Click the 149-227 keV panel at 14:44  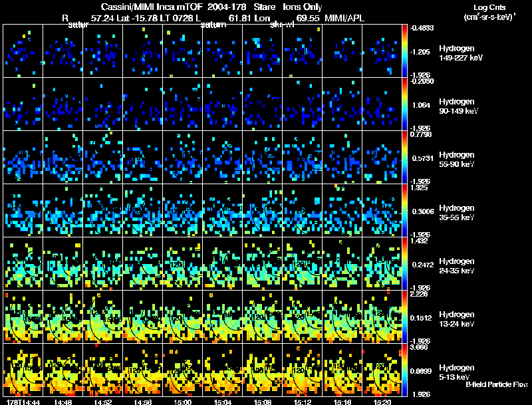pos(23,51)
